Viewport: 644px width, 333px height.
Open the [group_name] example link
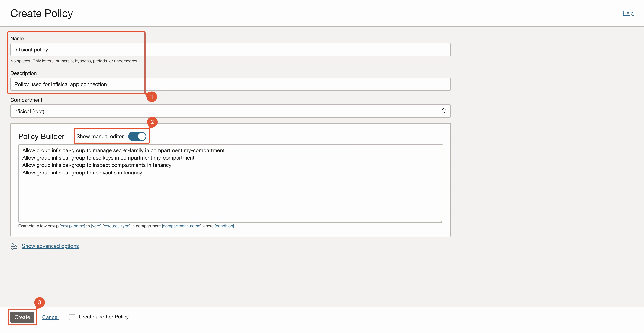72,226
